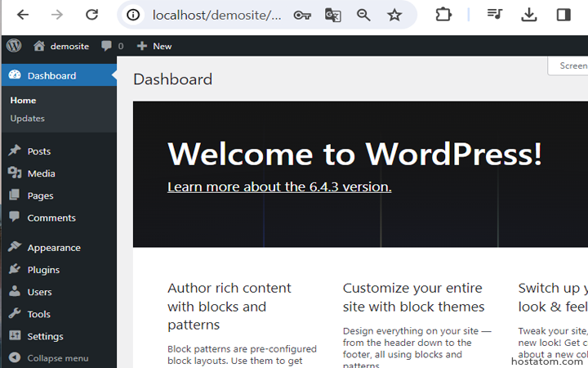The image size is (588, 368).
Task: Open the WordPress logo menu
Action: [14, 46]
